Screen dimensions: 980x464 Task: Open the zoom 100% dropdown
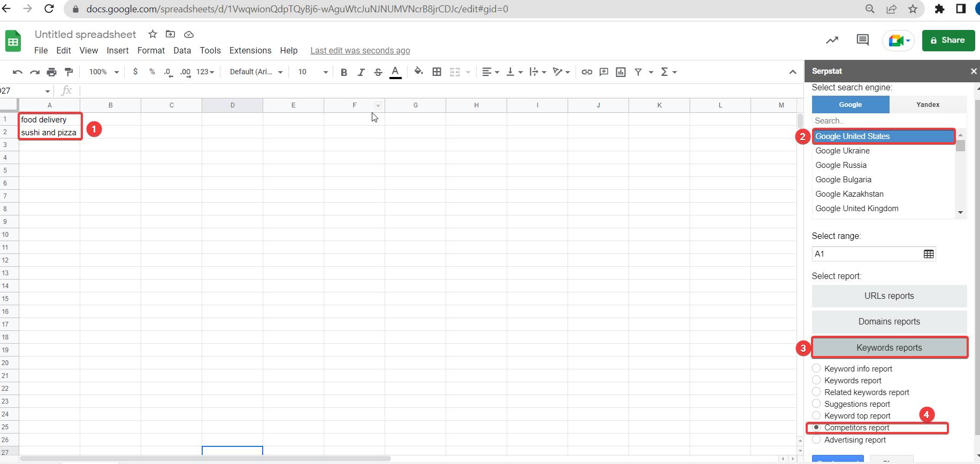click(x=104, y=72)
